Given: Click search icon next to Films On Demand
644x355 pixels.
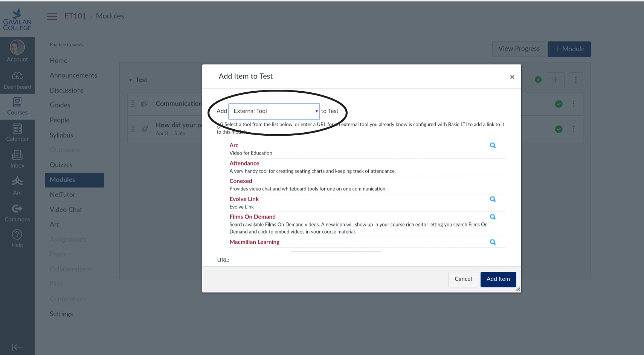Looking at the screenshot, I should point(493,217).
